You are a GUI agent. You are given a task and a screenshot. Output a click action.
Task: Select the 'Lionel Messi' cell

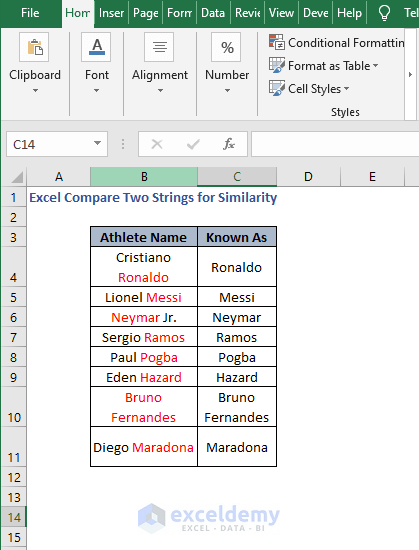[144, 297]
